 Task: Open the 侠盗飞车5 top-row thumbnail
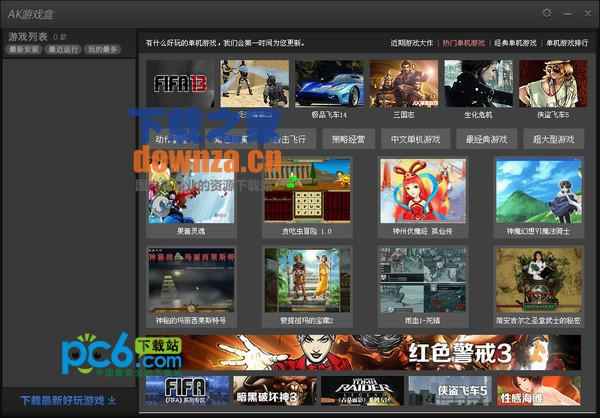pos(553,83)
